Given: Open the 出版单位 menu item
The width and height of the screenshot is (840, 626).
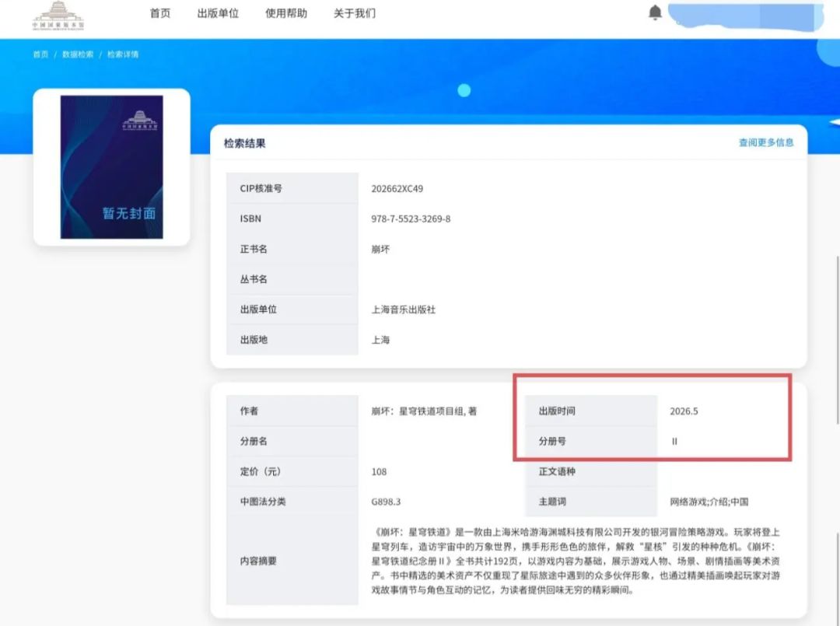Looking at the screenshot, I should tap(218, 13).
